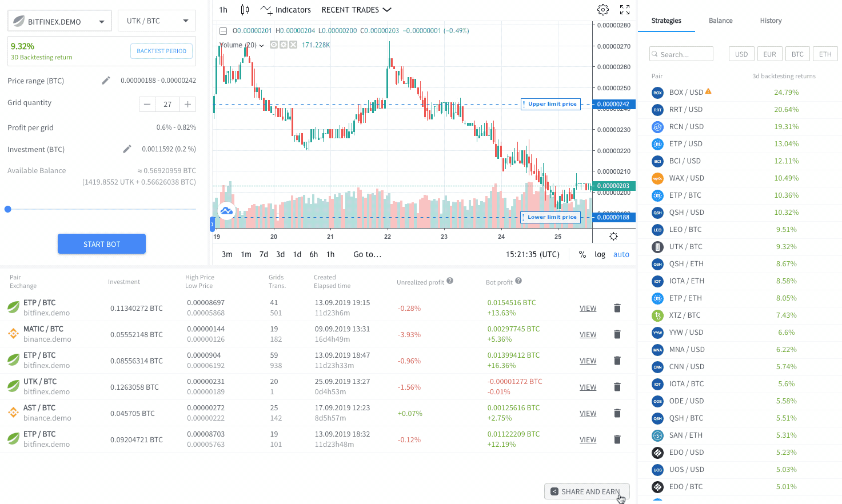Delete the ETP / BTC 0.11340272 BTC bot
This screenshot has height=504, width=842.
tap(617, 308)
